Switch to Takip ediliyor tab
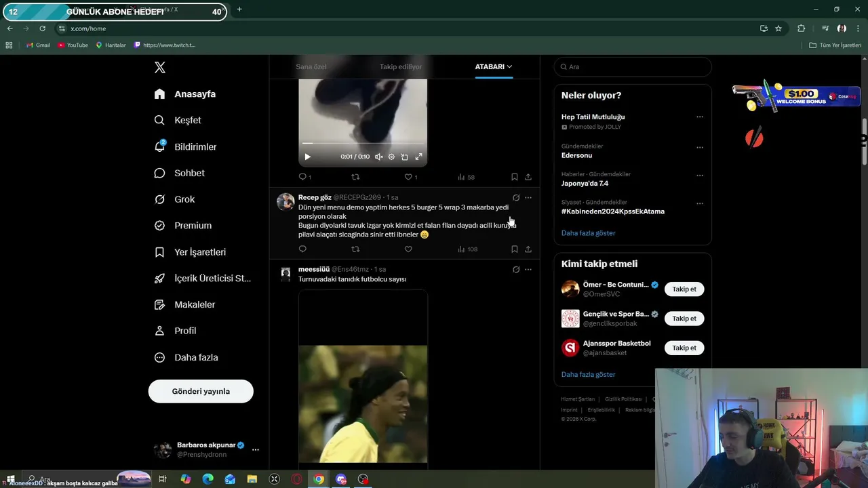The image size is (868, 488). click(401, 66)
